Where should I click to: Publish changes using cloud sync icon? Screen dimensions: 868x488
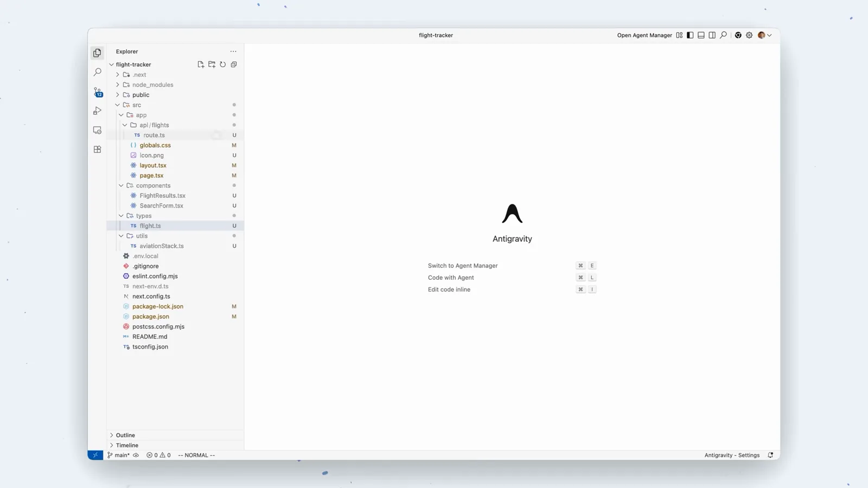[136, 455]
